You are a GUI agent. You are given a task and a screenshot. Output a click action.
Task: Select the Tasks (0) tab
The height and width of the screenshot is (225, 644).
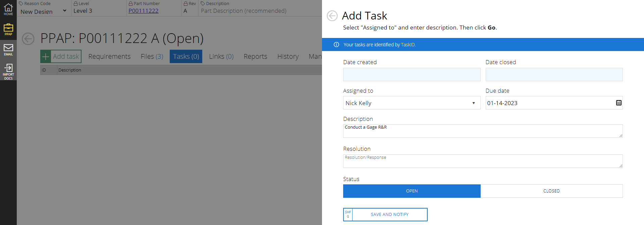[x=186, y=56]
